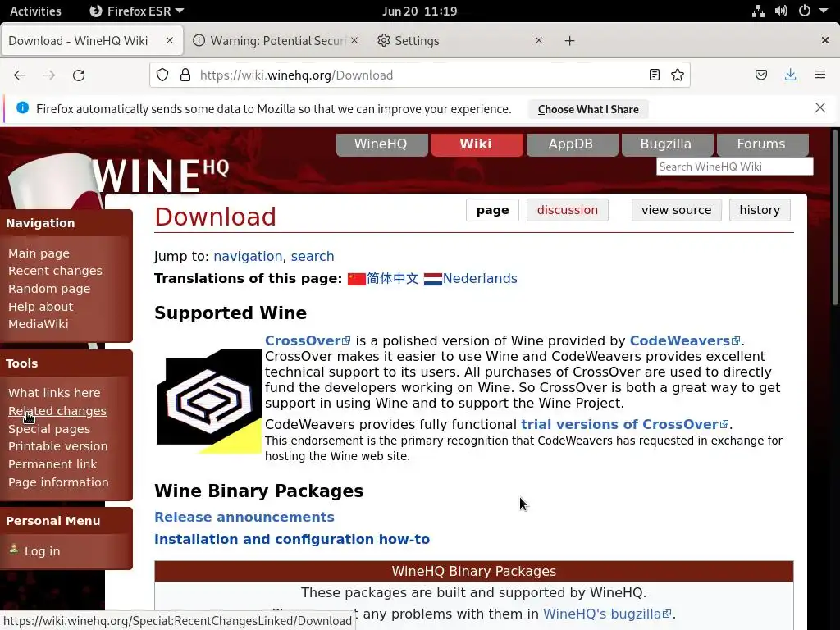
Task: Select the Wiki site tab
Action: [477, 144]
